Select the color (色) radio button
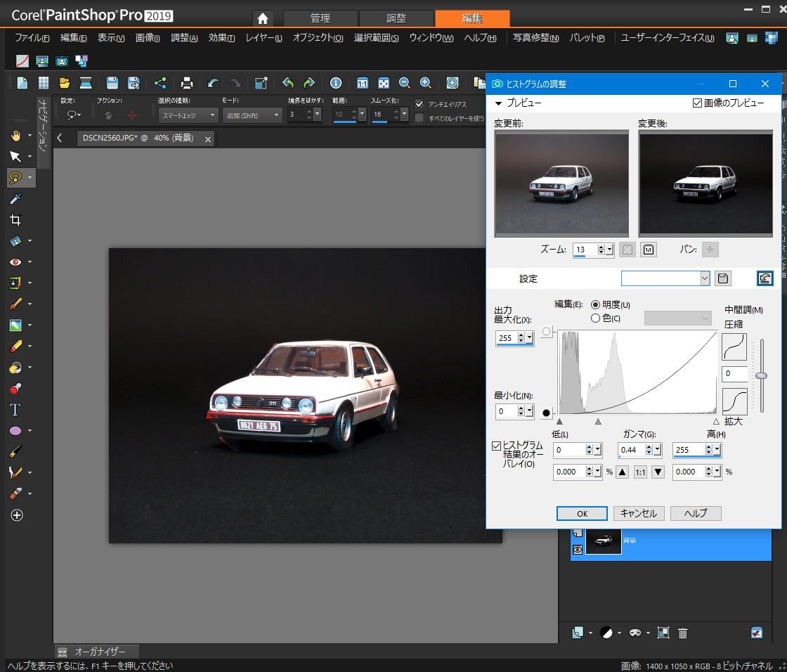 (x=596, y=318)
